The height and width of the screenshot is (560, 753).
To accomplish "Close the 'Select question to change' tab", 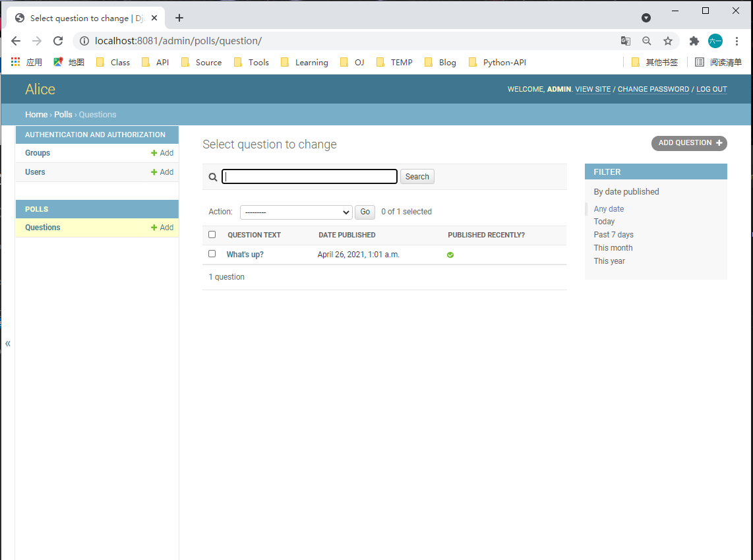I will point(154,18).
